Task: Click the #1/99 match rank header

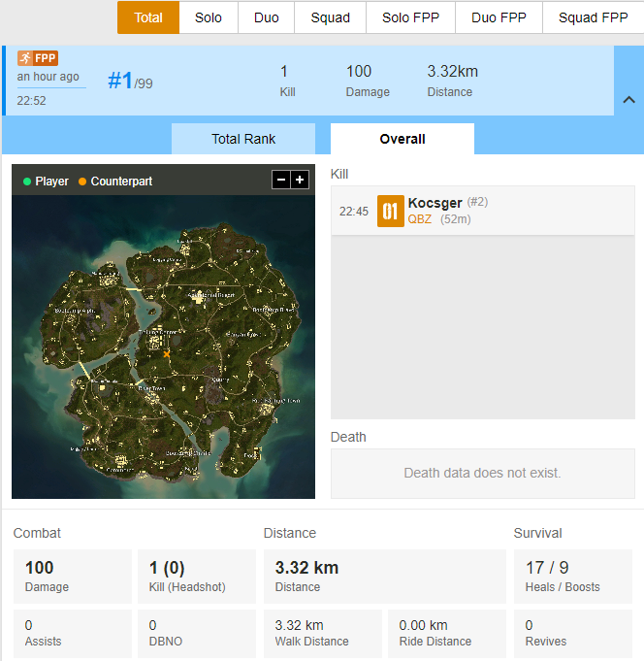Action: (x=130, y=81)
